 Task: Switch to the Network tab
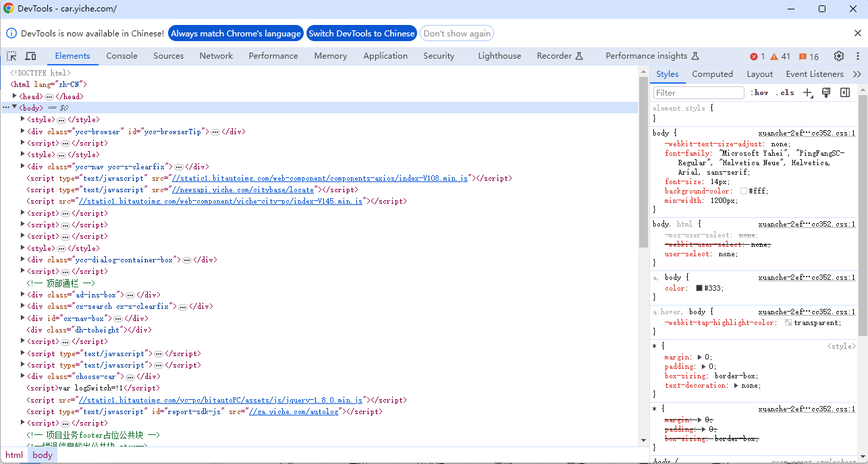click(216, 56)
